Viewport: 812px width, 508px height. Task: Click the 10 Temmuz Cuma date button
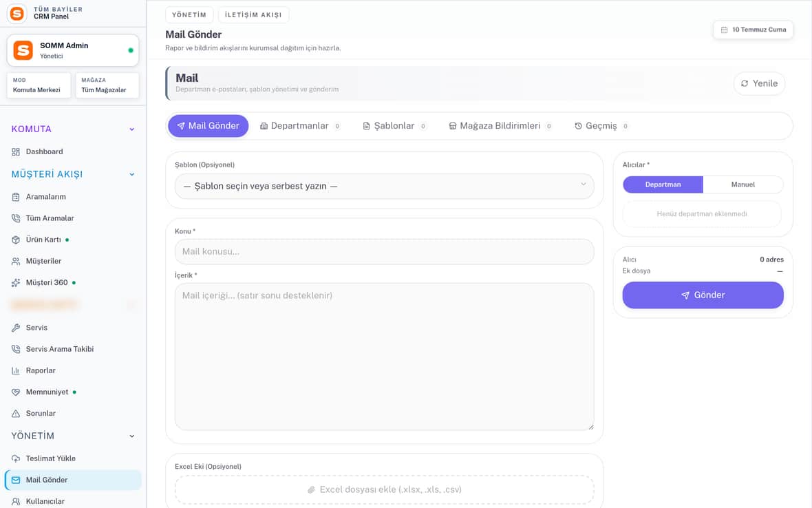pyautogui.click(x=753, y=30)
